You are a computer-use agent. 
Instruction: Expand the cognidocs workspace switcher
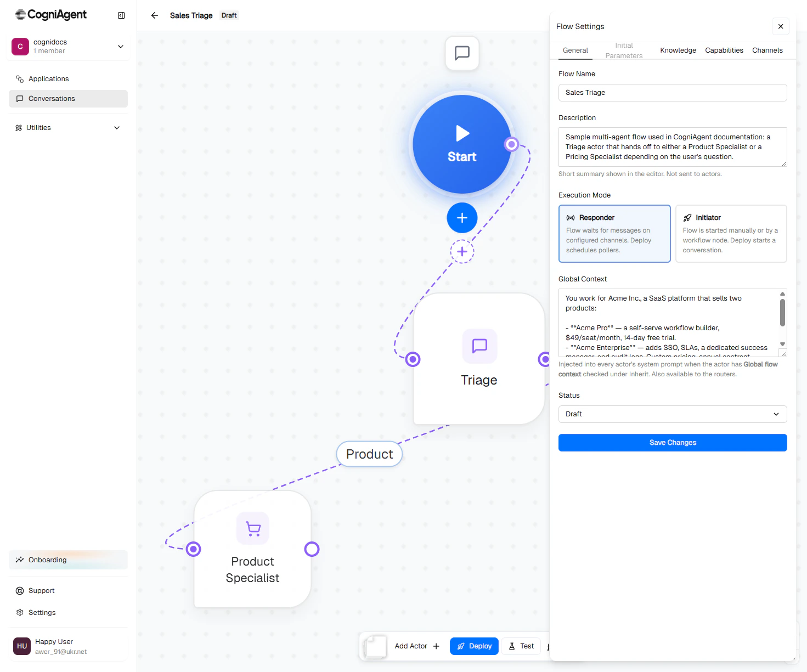pos(121,47)
